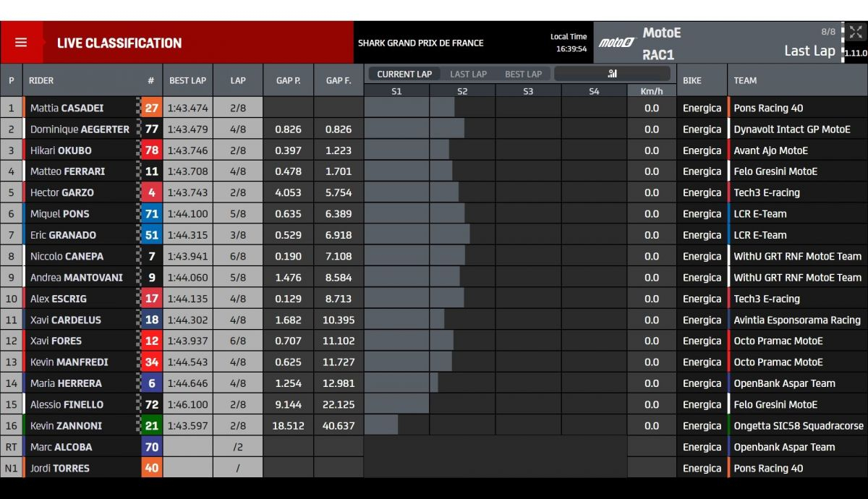Click the S4 sector header
The width and height of the screenshot is (868, 499).
click(594, 91)
